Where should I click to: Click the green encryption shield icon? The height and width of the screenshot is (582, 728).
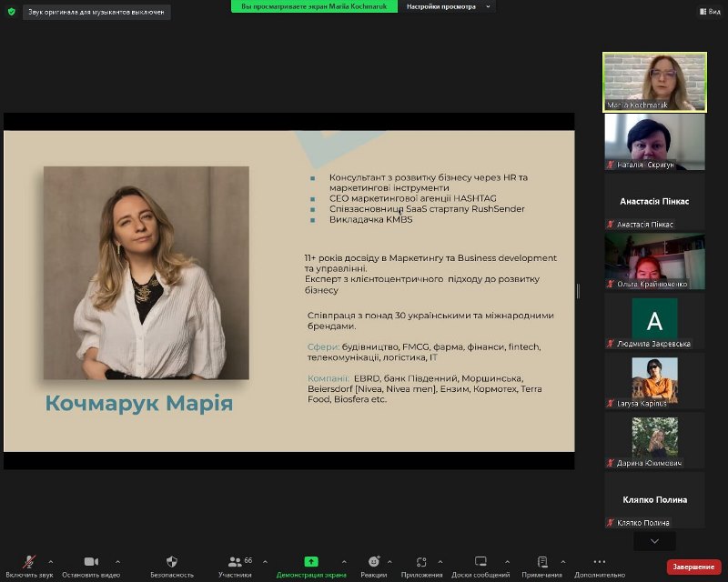tap(12, 12)
